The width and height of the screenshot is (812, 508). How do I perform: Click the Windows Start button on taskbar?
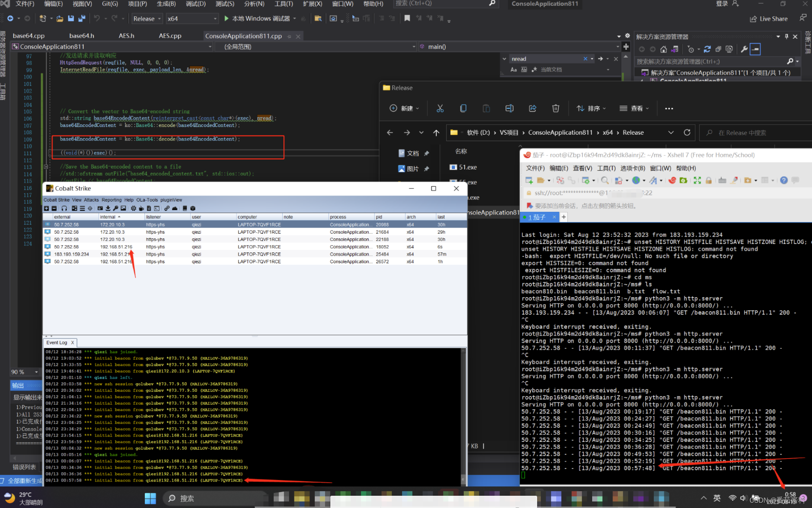coord(150,498)
